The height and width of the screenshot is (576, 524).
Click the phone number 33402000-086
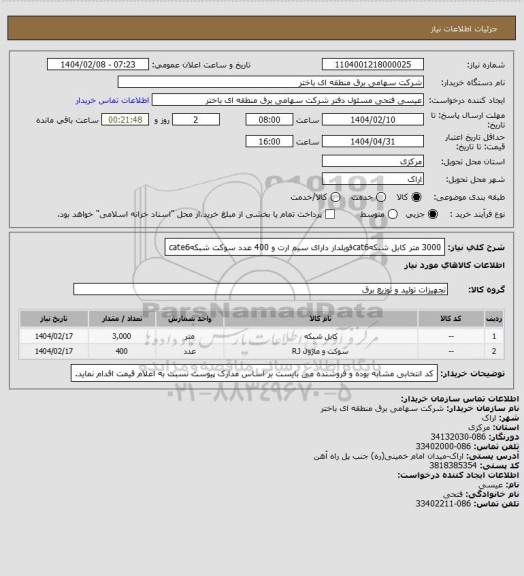point(443,446)
